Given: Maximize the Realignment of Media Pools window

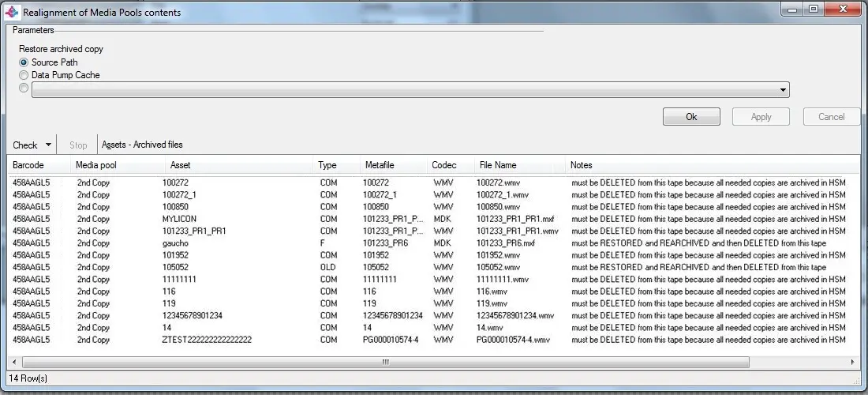Looking at the screenshot, I should pyautogui.click(x=813, y=9).
